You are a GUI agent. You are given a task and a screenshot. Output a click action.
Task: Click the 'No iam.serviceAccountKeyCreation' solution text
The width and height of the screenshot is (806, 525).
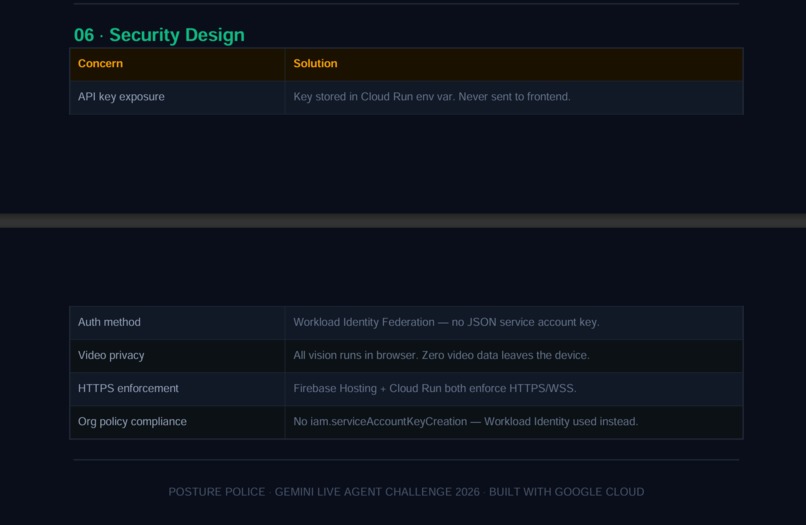click(x=466, y=422)
